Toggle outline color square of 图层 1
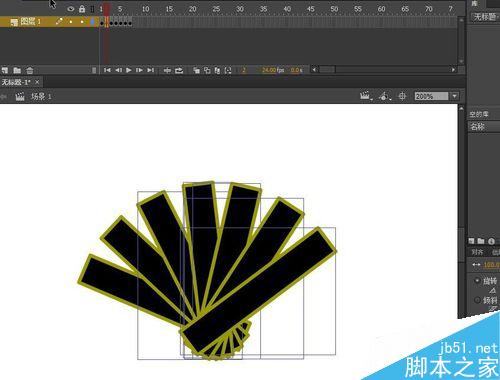 (x=92, y=22)
